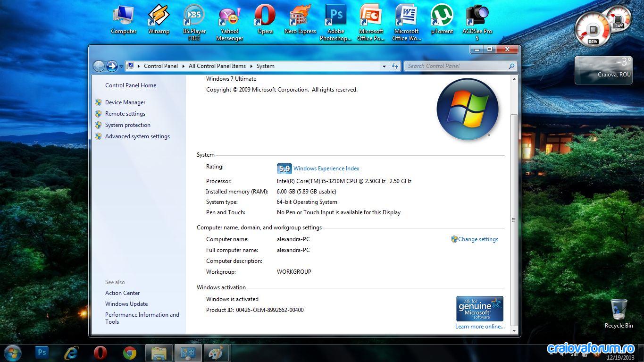This screenshot has height=362, width=644.
Task: Expand the arrow after Control Panel breadcrumb
Action: click(x=184, y=66)
